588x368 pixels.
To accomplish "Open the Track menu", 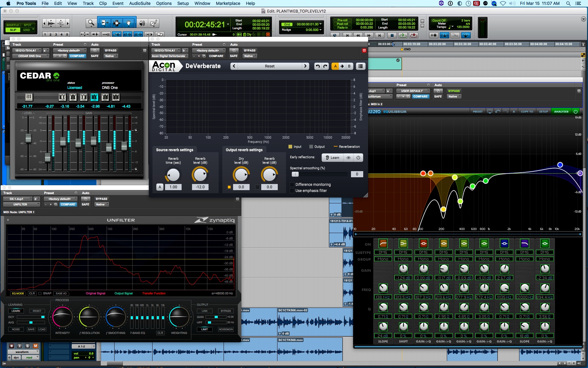I will (88, 3).
